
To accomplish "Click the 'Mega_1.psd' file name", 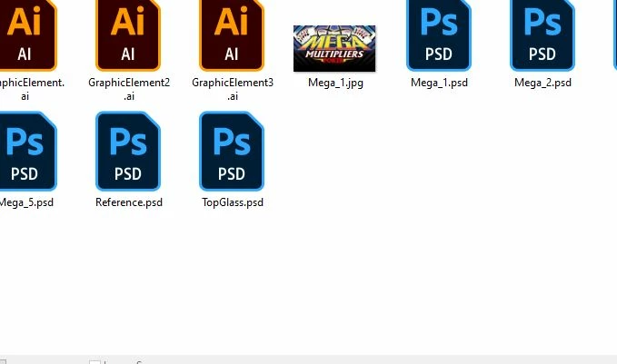I will 439,83.
